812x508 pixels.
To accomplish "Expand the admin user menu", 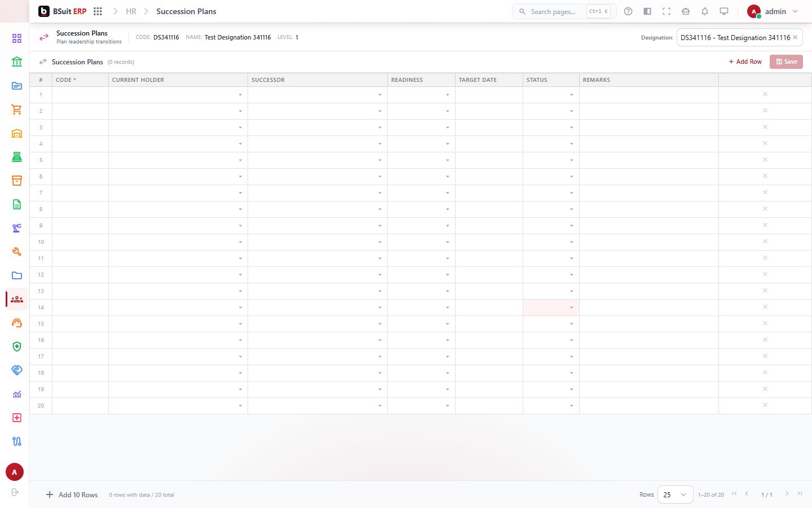I will pos(773,11).
